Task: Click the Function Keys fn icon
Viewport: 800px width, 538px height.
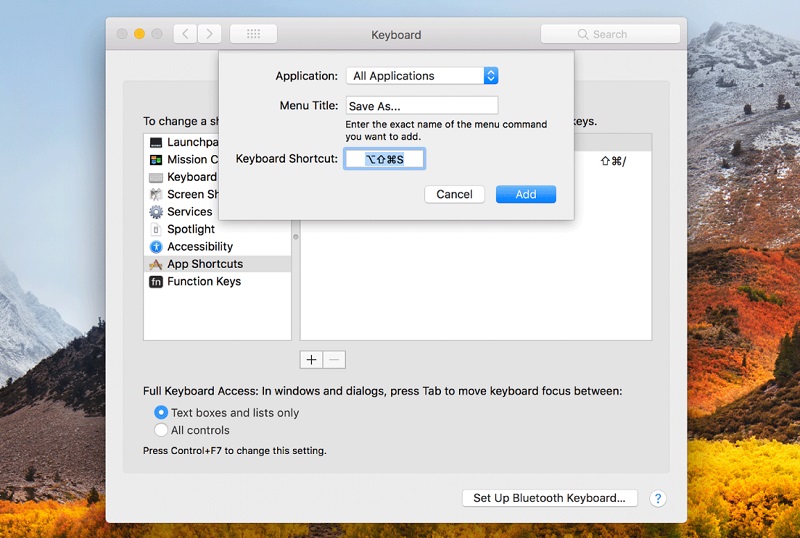Action: 156,282
